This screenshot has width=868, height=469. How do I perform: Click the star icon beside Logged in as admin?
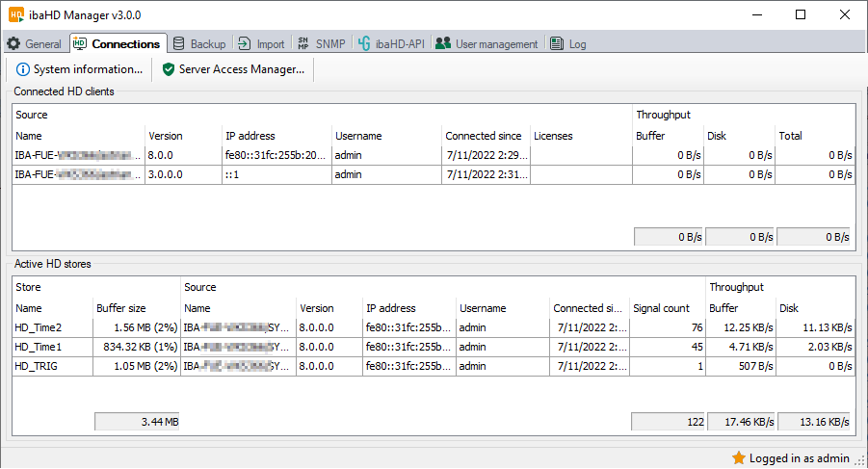point(738,458)
